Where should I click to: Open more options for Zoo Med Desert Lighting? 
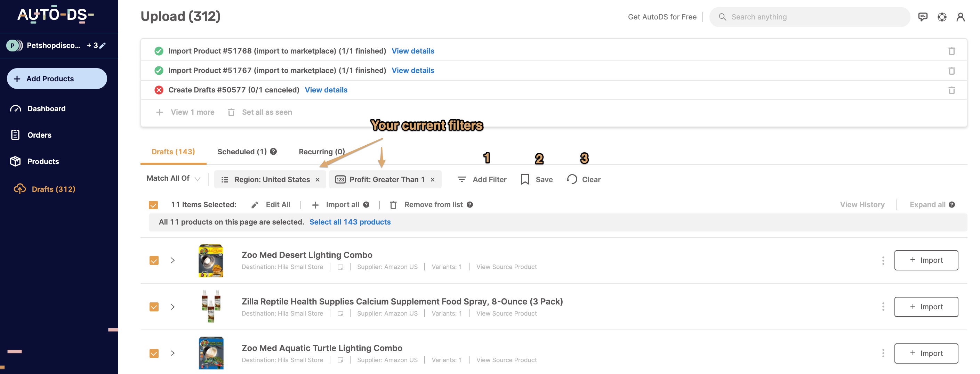click(883, 260)
